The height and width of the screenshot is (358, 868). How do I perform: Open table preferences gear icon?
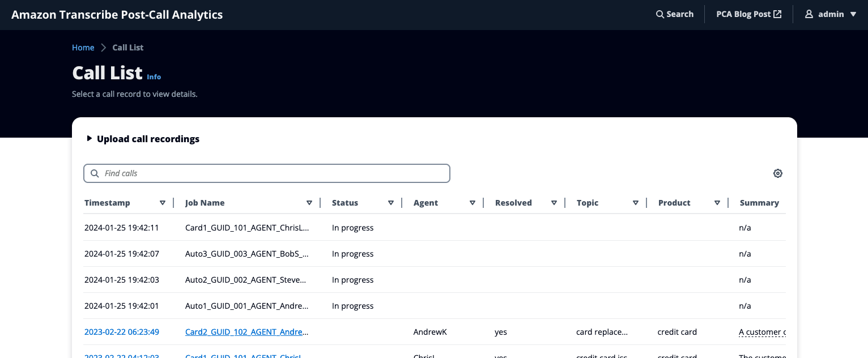778,173
